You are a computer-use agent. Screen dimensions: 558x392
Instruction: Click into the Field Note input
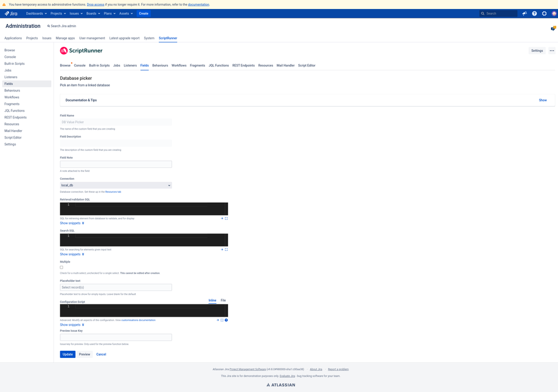[116, 164]
